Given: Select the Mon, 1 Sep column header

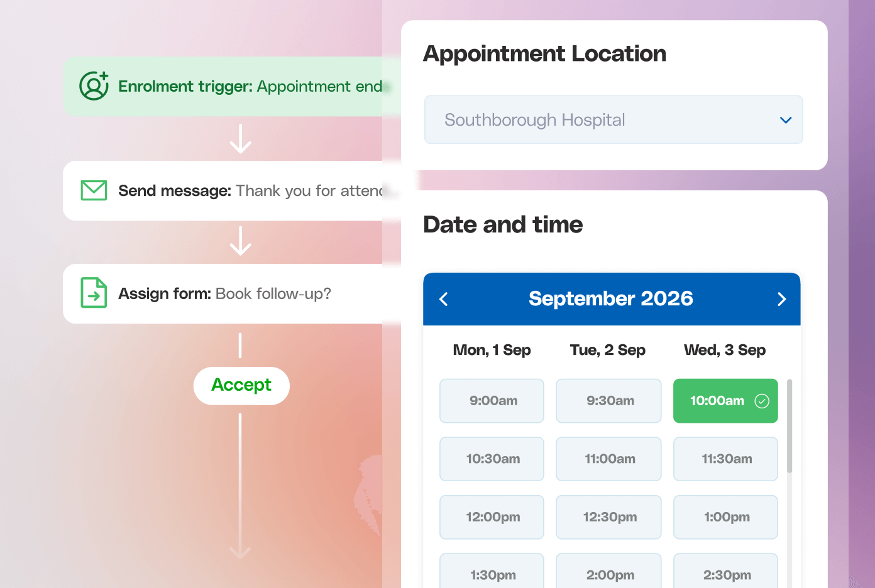Looking at the screenshot, I should pyautogui.click(x=492, y=350).
